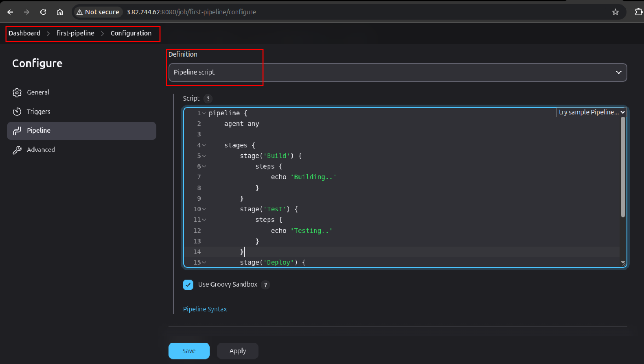644x364 pixels.
Task: Open the try sample Pipeline dropdown
Action: click(x=591, y=112)
